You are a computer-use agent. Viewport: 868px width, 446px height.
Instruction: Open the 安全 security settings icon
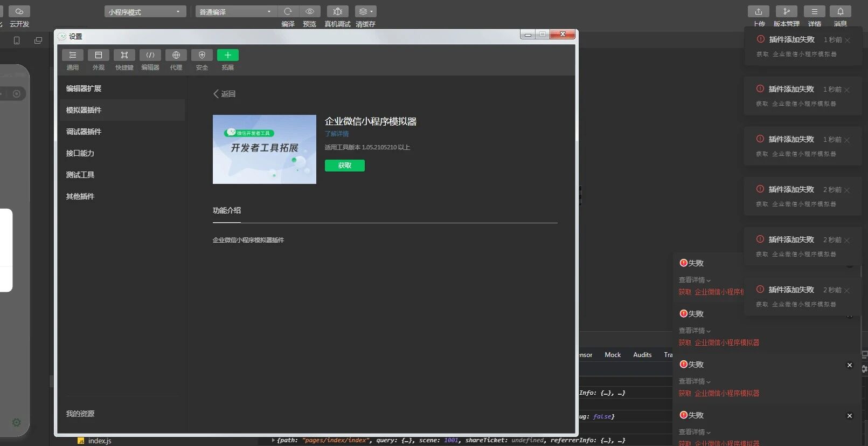pos(202,55)
